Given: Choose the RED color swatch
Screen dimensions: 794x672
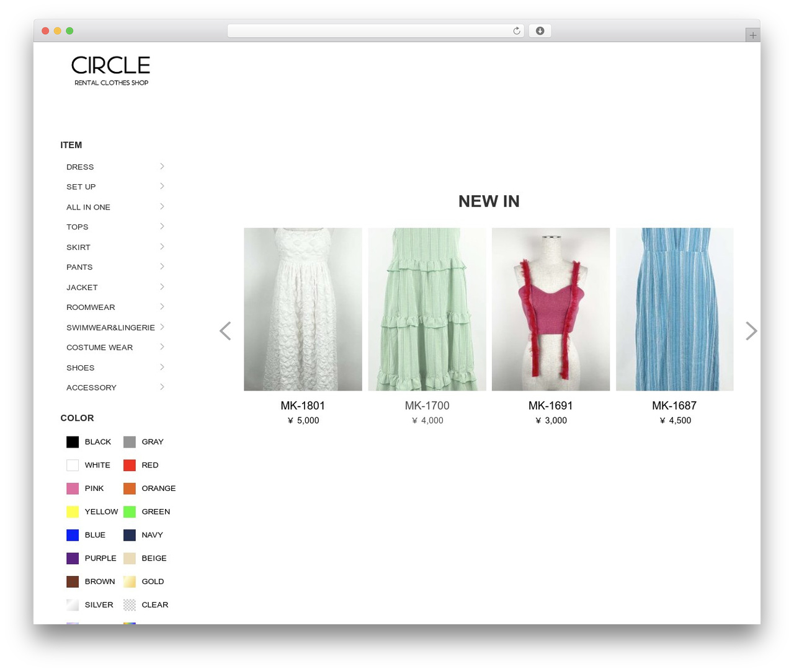Looking at the screenshot, I should tap(130, 465).
